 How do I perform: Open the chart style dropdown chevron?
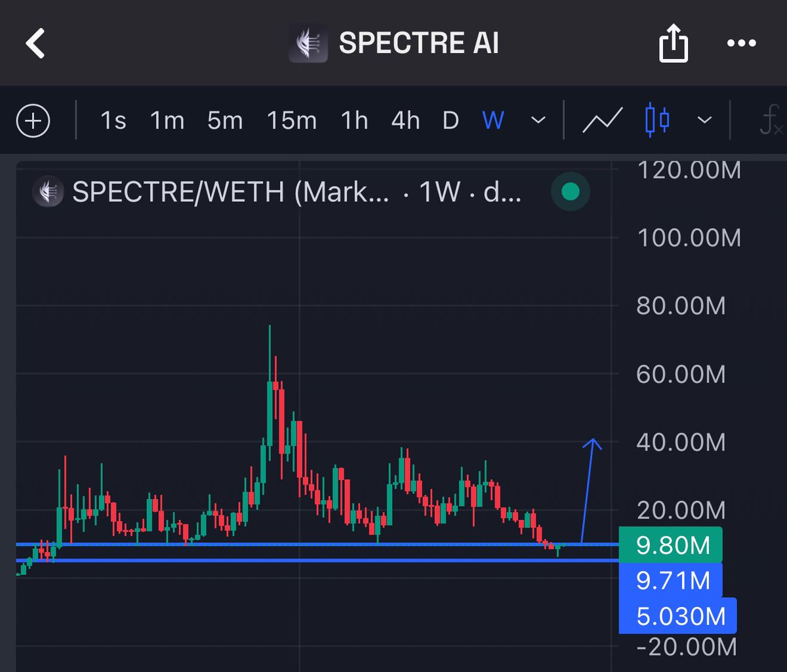(704, 121)
